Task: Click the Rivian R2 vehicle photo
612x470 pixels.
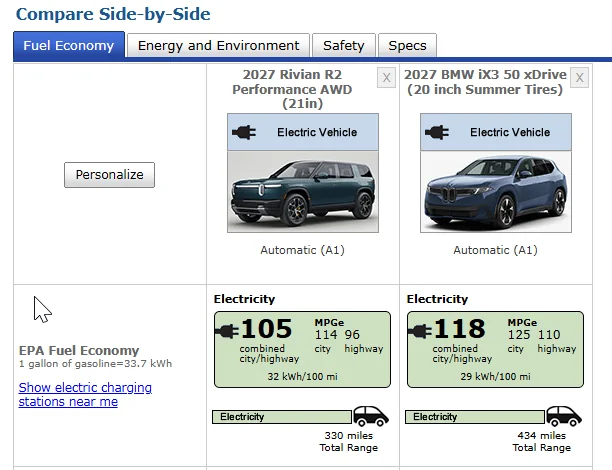Action: [303, 192]
